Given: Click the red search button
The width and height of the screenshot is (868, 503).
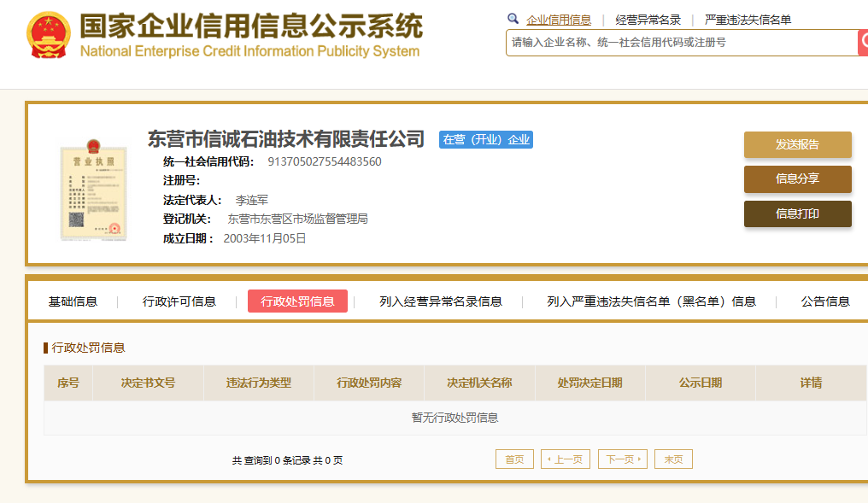Looking at the screenshot, I should (863, 43).
